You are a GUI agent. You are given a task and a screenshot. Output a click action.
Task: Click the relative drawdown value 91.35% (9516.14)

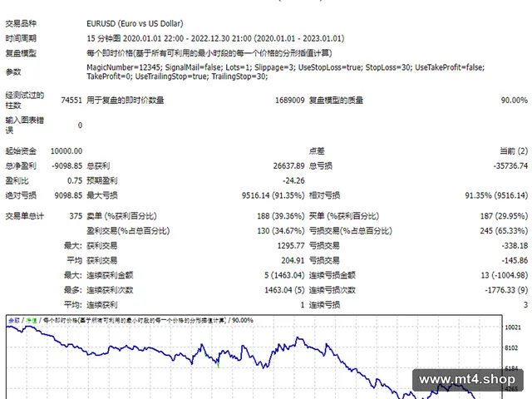[x=496, y=195]
